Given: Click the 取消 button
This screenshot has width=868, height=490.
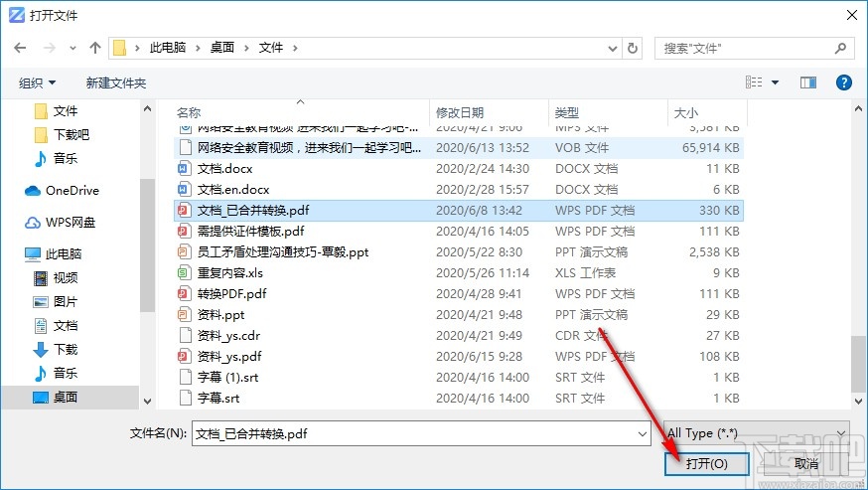Looking at the screenshot, I should pos(806,463).
